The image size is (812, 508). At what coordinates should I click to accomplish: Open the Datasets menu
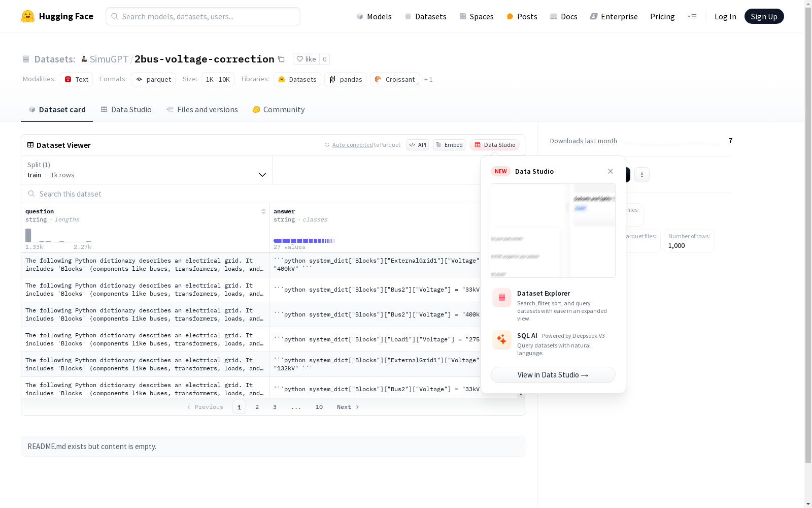click(x=425, y=16)
